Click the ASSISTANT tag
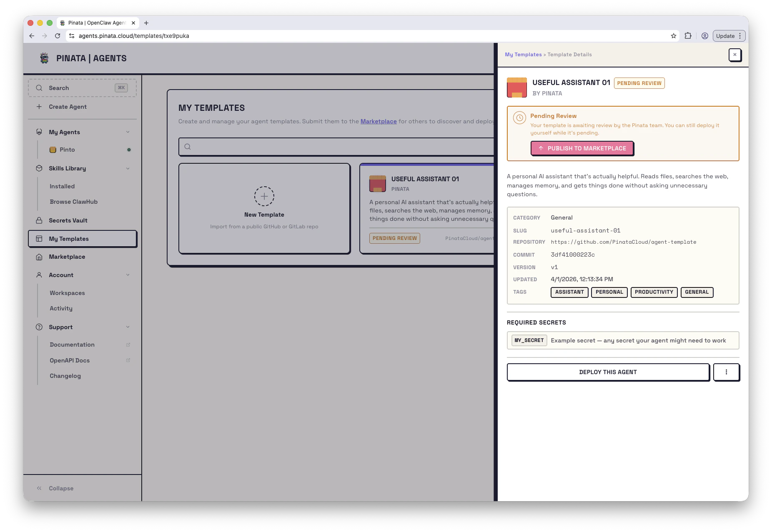 click(x=569, y=292)
